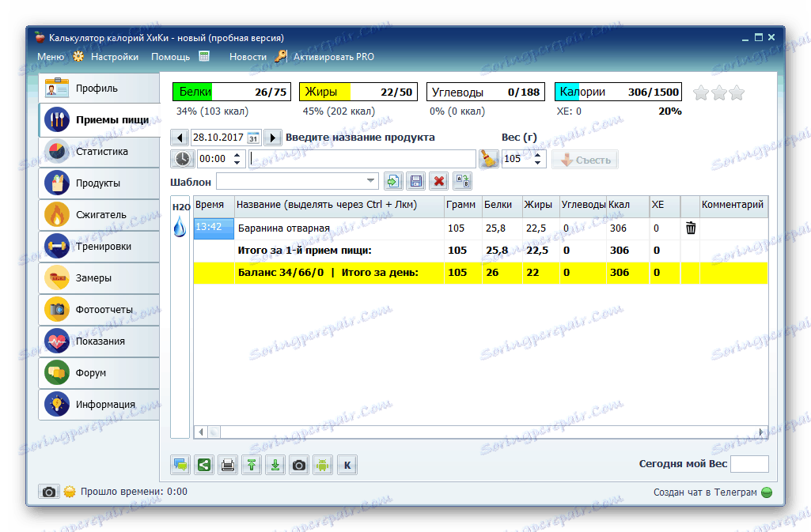
Task: Open the Меню menu
Action: 51,57
